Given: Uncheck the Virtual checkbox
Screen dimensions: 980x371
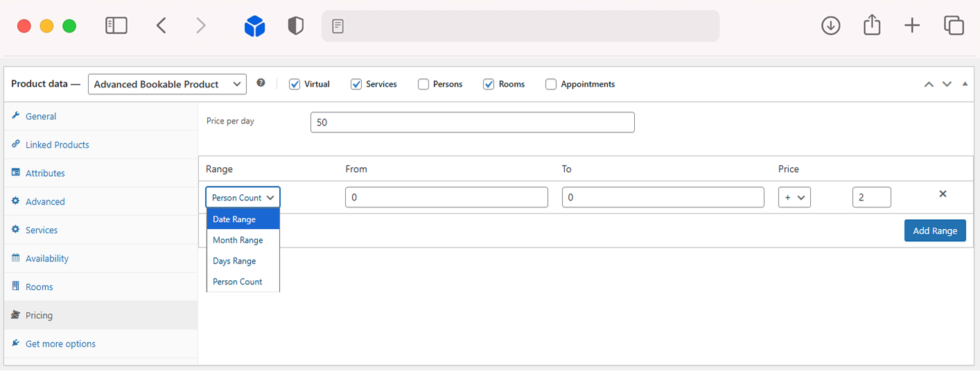Looking at the screenshot, I should point(294,85).
